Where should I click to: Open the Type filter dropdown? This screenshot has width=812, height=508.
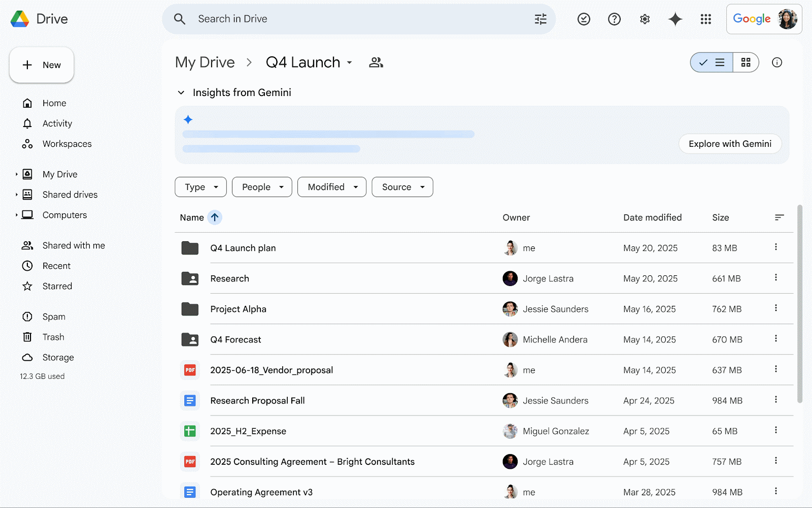coord(200,187)
